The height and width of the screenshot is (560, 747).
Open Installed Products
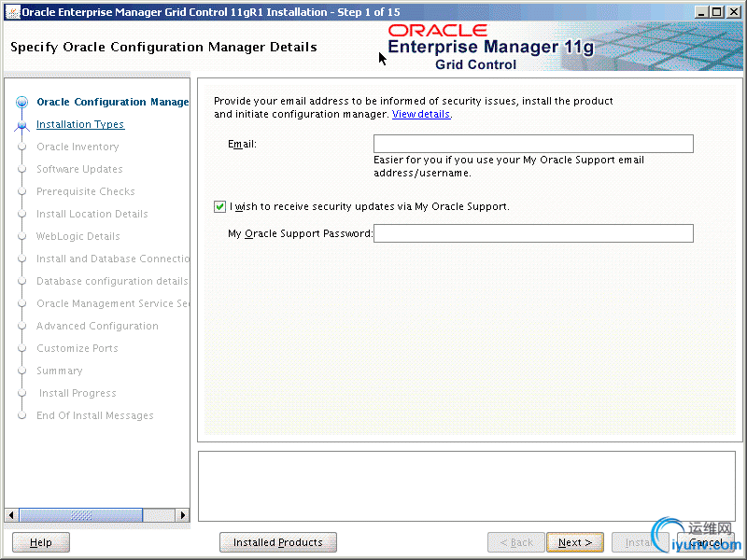click(277, 542)
